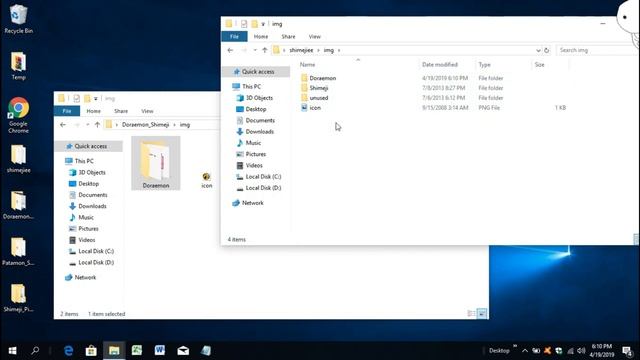This screenshot has height=360, width=640.
Task: Open the Windows Start menu
Action: click(12, 351)
